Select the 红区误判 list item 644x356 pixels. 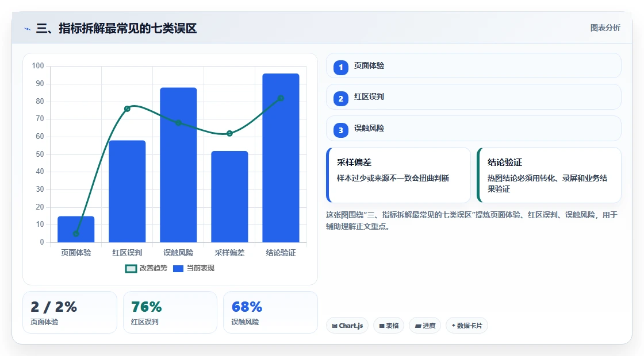[x=474, y=97]
